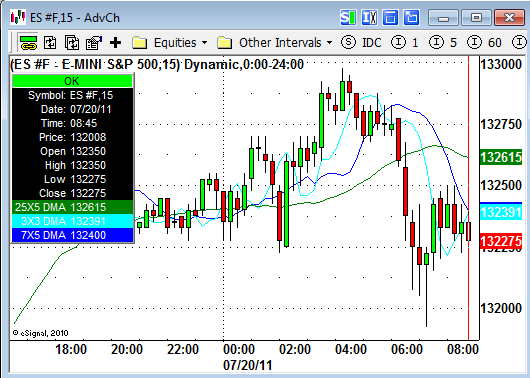Click the IX title bar icon
The image size is (530, 378).
pos(369,17)
